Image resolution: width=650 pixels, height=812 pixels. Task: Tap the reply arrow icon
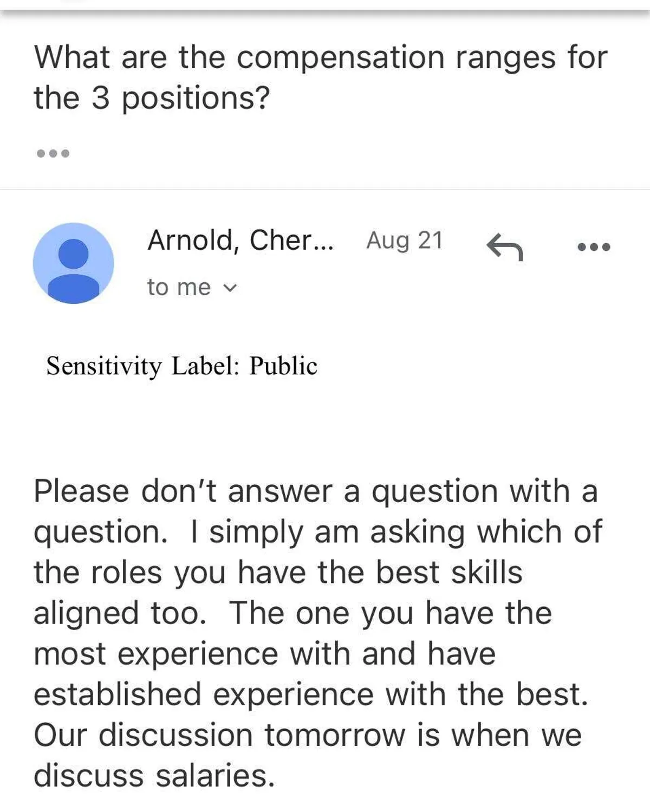tap(504, 247)
